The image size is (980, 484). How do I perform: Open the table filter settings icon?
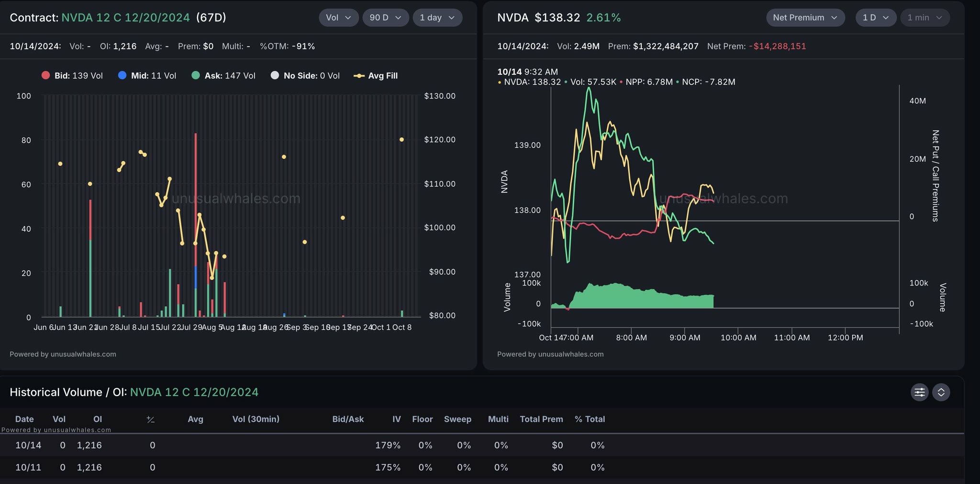[x=919, y=392]
